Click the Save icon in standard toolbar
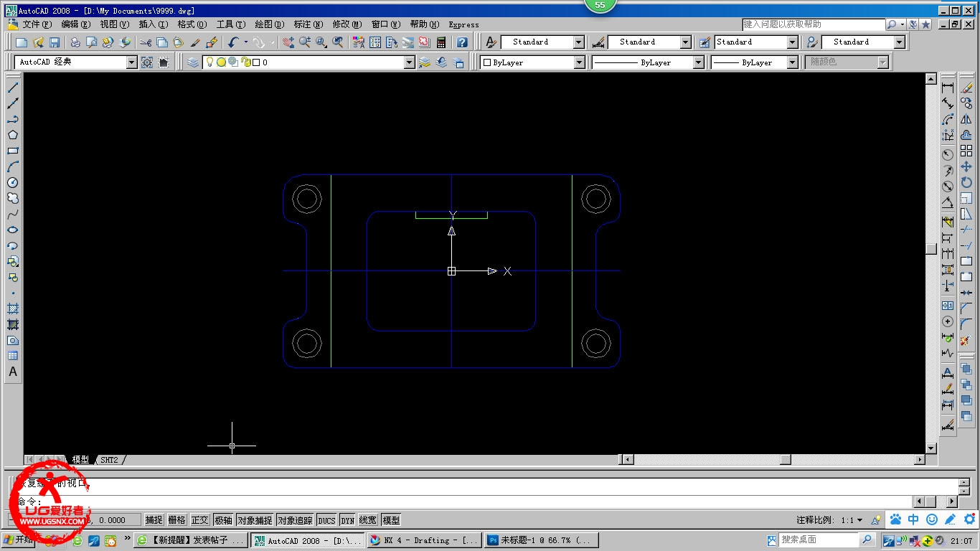This screenshot has height=551, width=980. click(x=55, y=42)
